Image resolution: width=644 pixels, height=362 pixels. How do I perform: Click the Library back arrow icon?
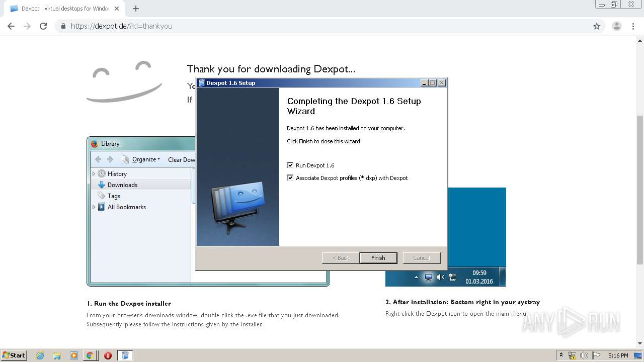click(98, 159)
